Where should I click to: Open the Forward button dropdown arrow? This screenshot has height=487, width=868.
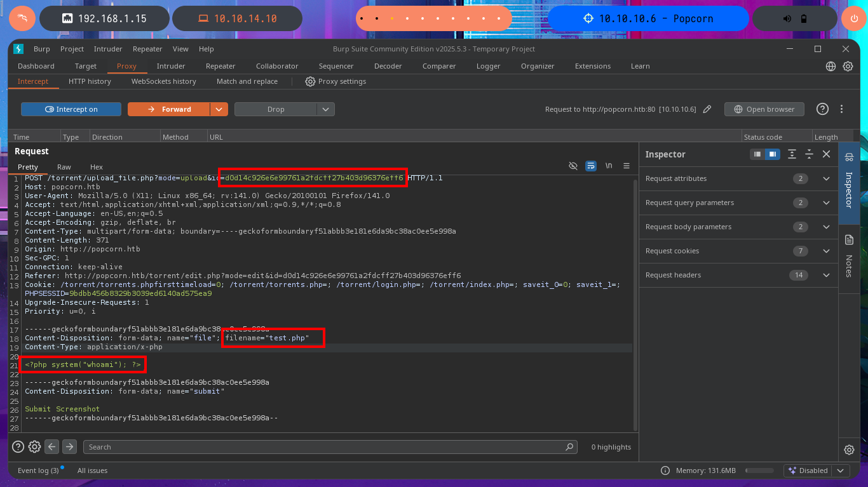click(219, 109)
